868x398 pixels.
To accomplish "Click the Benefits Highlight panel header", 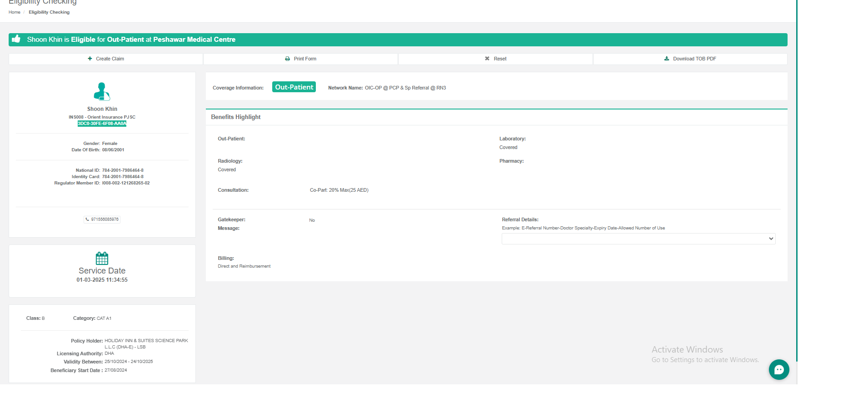I will coord(236,117).
